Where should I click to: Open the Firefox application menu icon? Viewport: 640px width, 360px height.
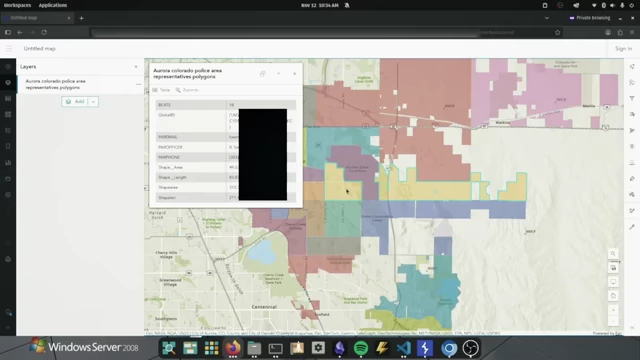click(x=632, y=32)
